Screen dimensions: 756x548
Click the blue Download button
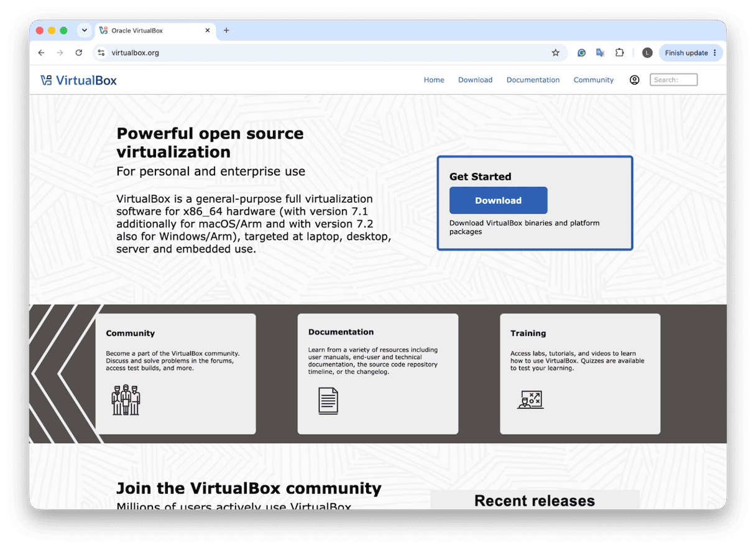point(498,200)
